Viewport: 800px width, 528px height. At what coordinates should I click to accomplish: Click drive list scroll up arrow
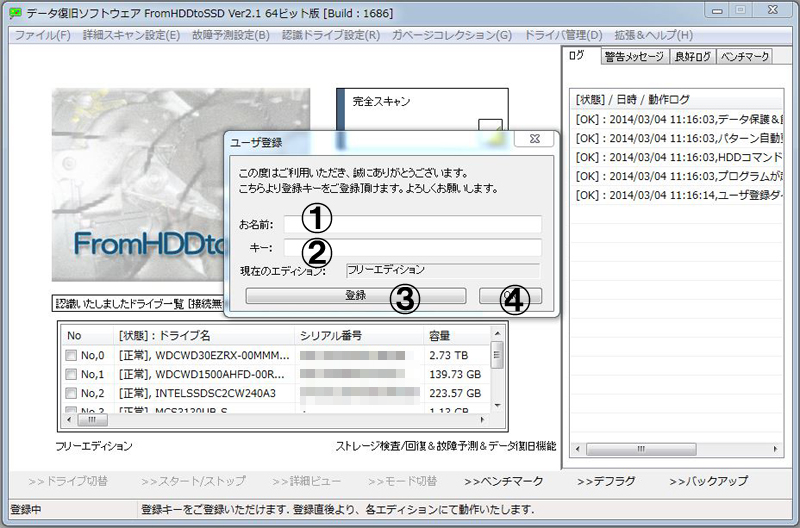click(497, 333)
